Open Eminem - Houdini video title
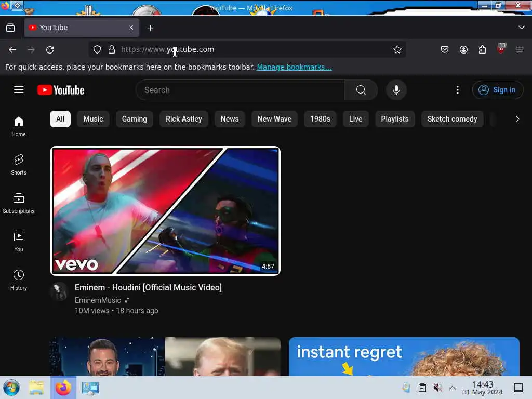The width and height of the screenshot is (532, 399). pyautogui.click(x=148, y=287)
